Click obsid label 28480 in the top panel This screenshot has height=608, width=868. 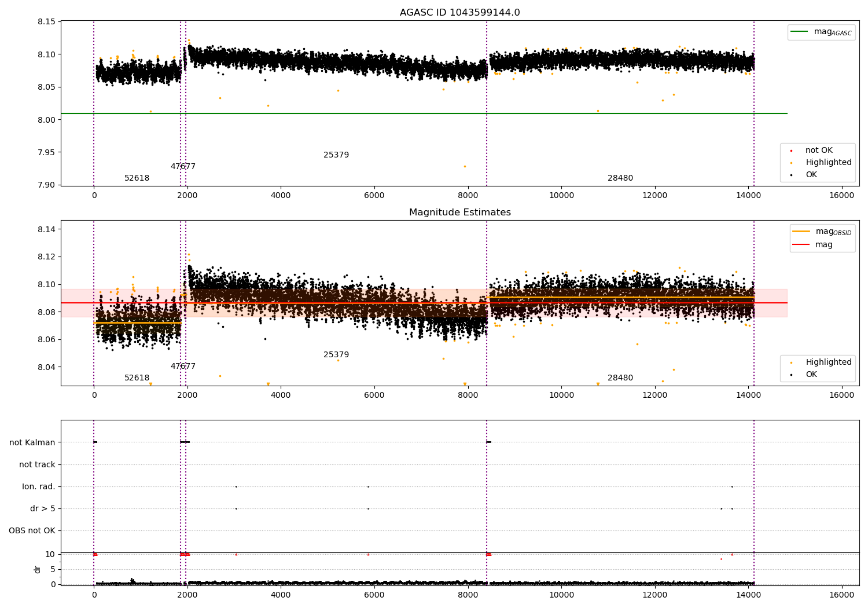620,178
